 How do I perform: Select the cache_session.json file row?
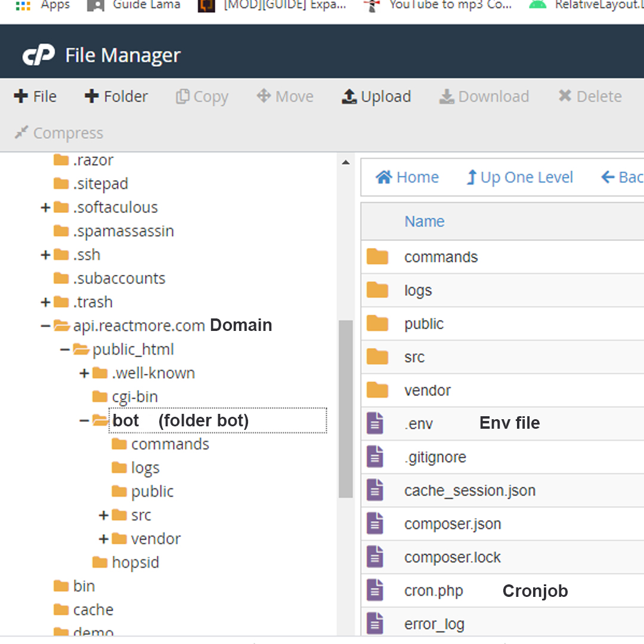point(469,491)
